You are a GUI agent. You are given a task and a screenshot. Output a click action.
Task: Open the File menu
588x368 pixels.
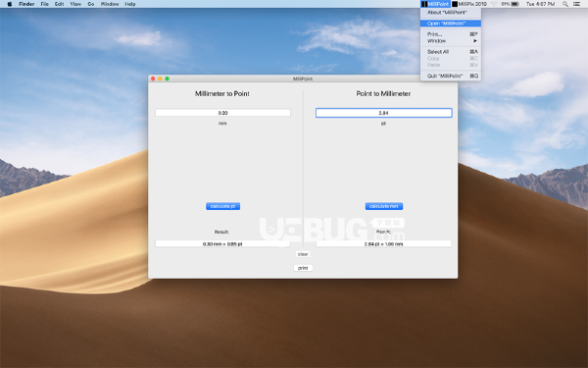pyautogui.click(x=45, y=4)
